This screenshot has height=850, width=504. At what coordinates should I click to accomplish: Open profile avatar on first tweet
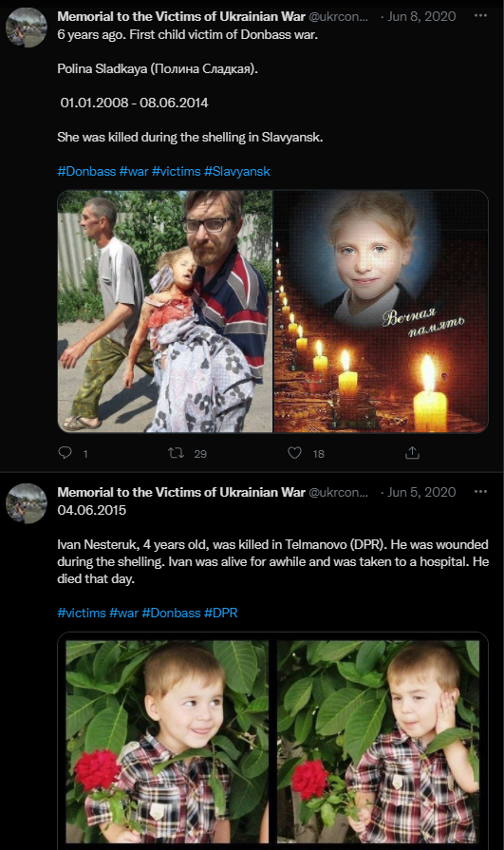[x=26, y=28]
